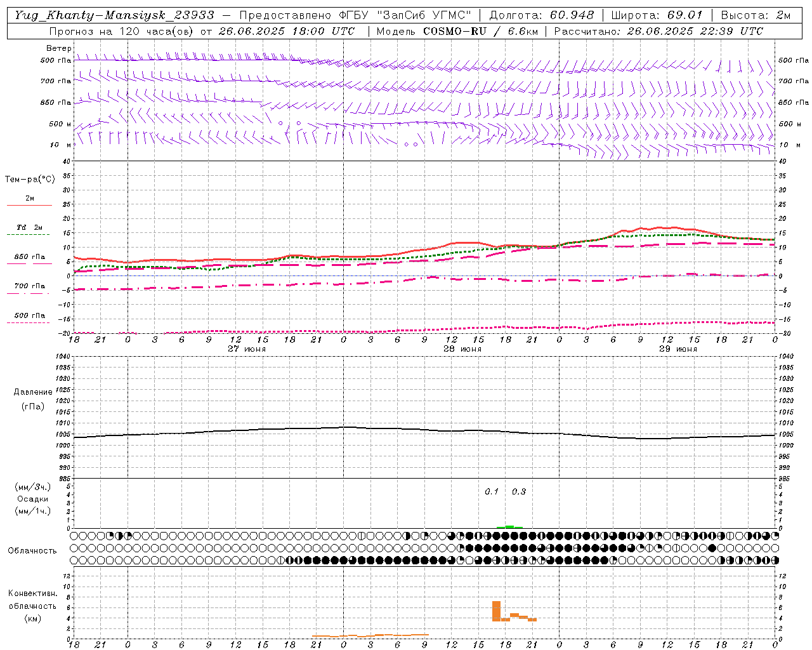Screen dimensions: 812x650
Task: Click Рассчитано: 26.06.2025 22:39 UTC timestamp
Action: (658, 31)
